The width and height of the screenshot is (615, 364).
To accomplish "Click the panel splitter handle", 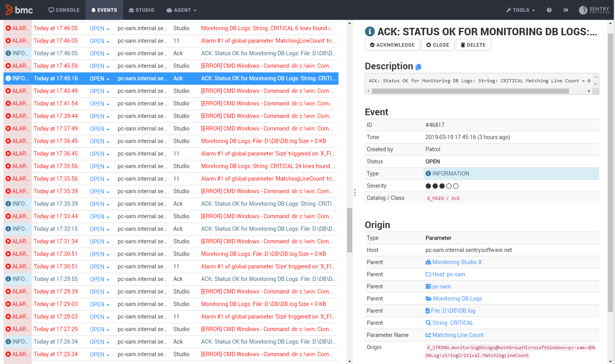I will click(x=355, y=192).
